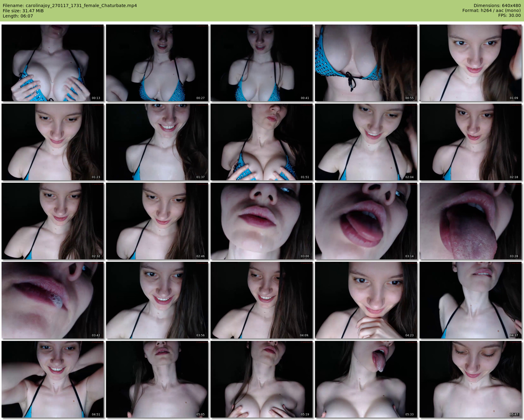Choose the 05:47 thumbnail
The image size is (524, 420).
(x=471, y=379)
